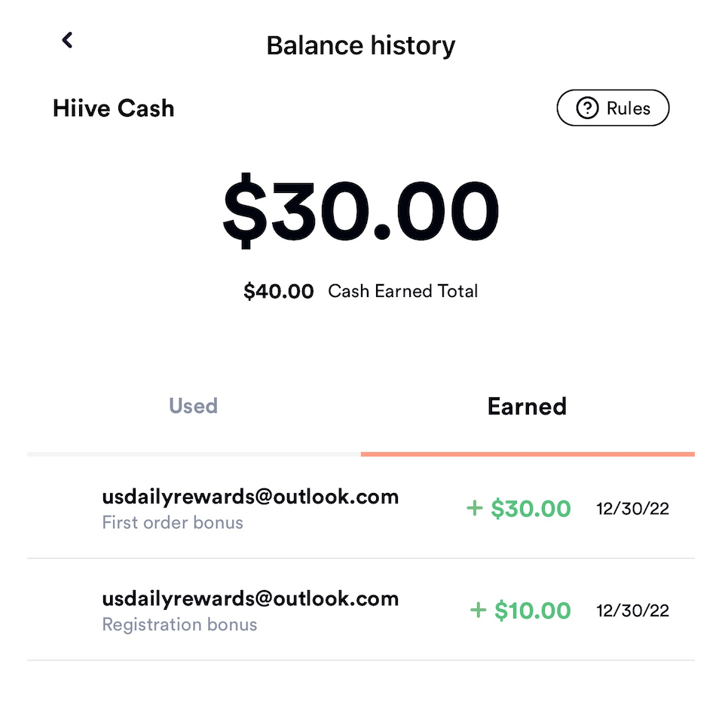Tap the + $30.00 earned amount
The width and height of the screenshot is (728, 707).
[518, 509]
